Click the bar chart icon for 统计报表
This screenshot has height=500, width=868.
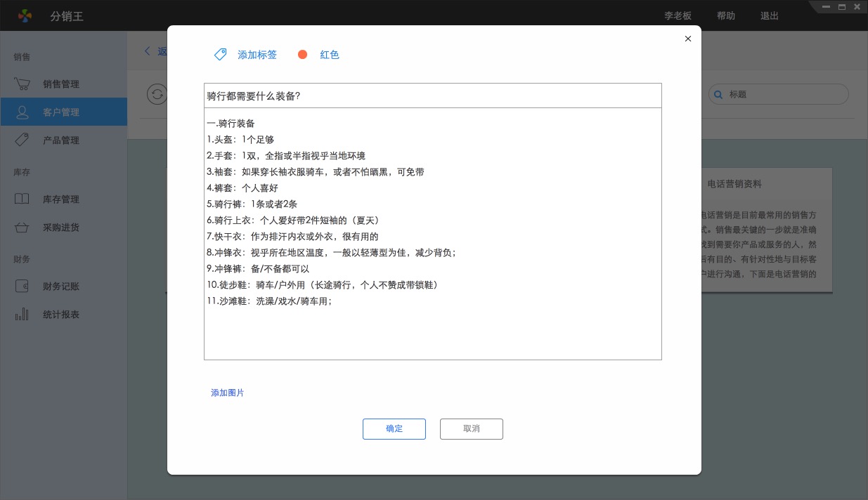pyautogui.click(x=22, y=315)
